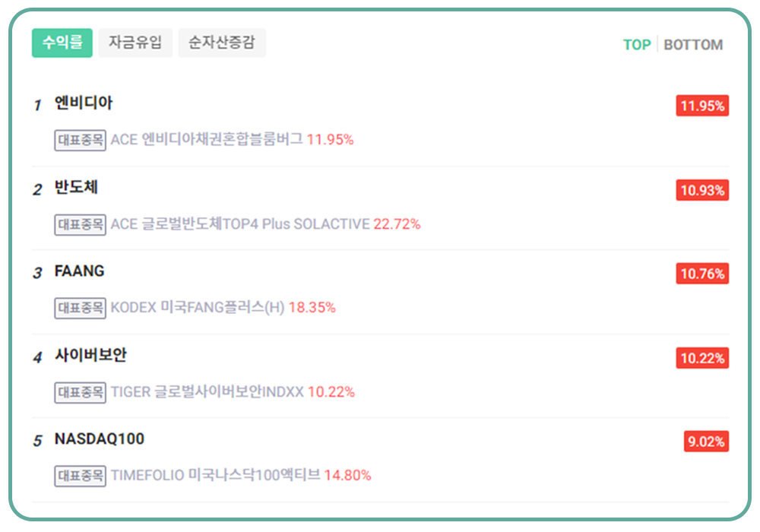Image resolution: width=760 pixels, height=532 pixels.
Task: Select the NASDAQ100 theme title
Action: coord(99,439)
